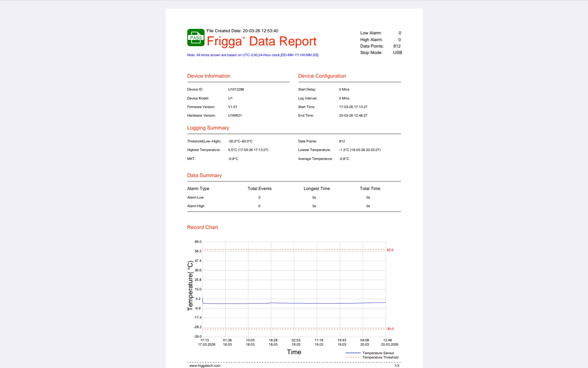Click the green PASS icon

click(196, 38)
